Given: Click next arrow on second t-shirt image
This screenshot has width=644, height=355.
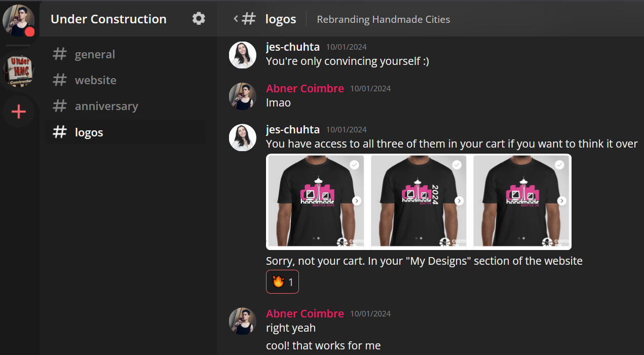Looking at the screenshot, I should [459, 201].
